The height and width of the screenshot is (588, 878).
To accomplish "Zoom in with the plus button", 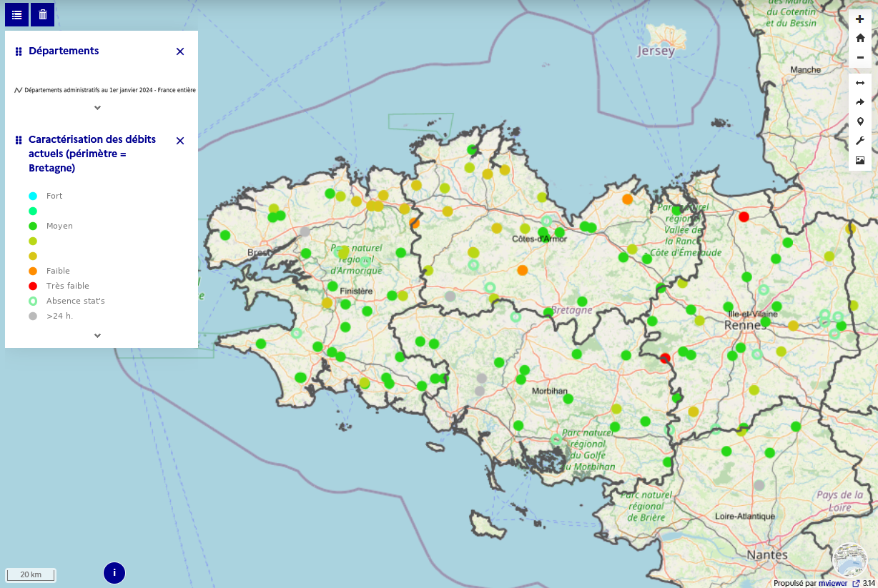I will [x=859, y=19].
